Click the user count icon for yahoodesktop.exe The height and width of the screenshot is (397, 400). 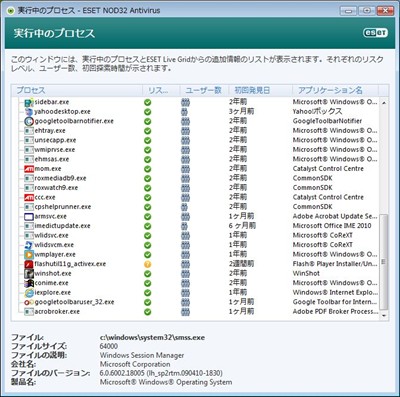(x=184, y=112)
